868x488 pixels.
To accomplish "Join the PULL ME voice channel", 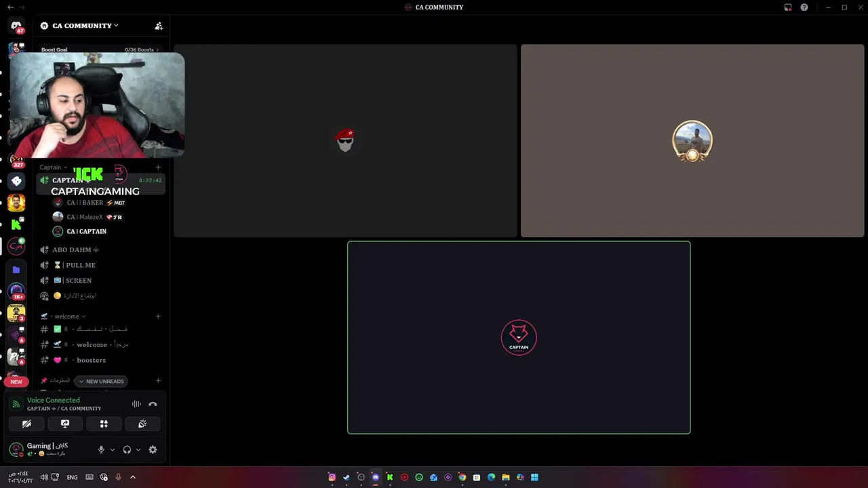I will pos(100,265).
